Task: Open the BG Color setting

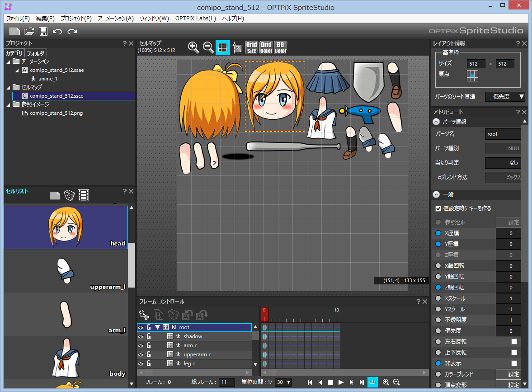Action: (x=281, y=47)
